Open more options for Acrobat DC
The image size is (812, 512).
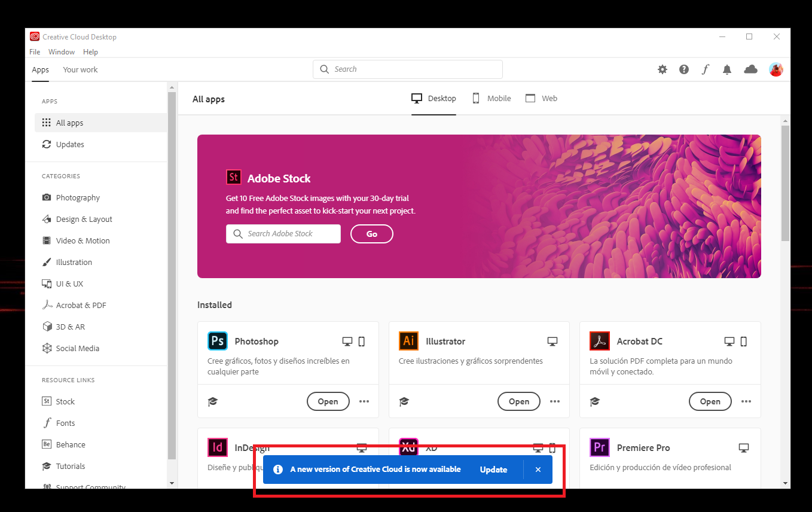tap(746, 401)
